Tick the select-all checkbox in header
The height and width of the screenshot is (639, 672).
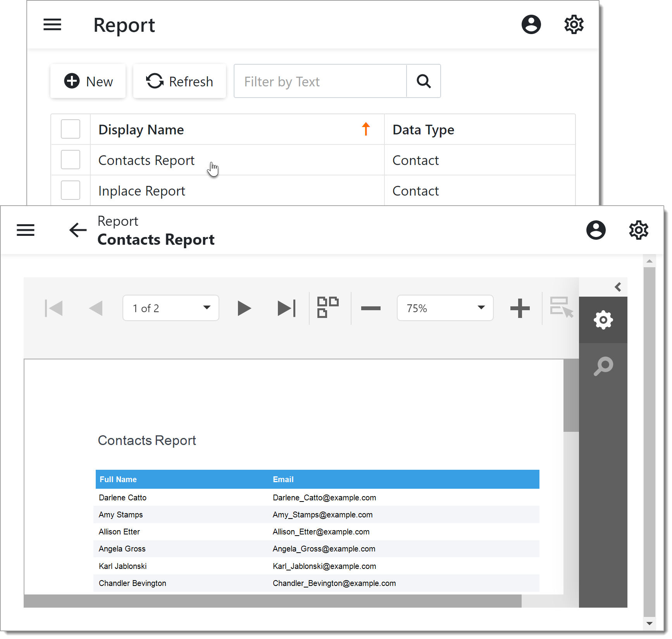71,129
